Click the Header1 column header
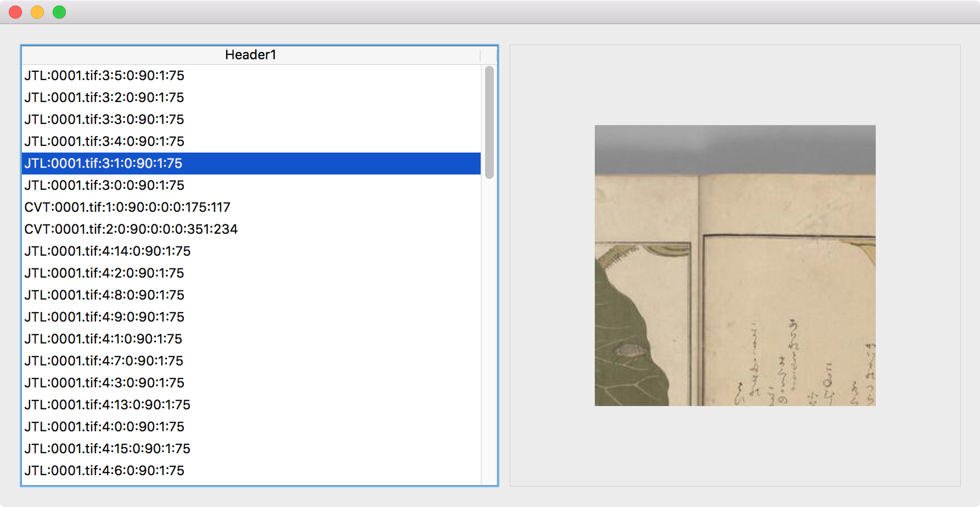This screenshot has height=507, width=980. pyautogui.click(x=251, y=55)
